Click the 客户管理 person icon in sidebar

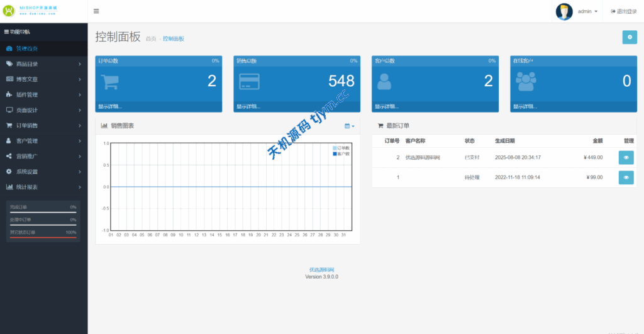pos(9,140)
